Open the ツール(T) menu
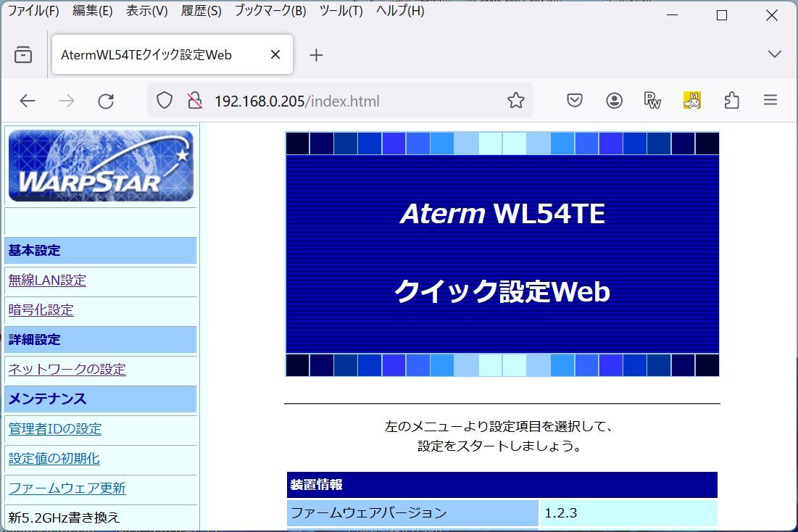The height and width of the screenshot is (532, 798). (341, 11)
